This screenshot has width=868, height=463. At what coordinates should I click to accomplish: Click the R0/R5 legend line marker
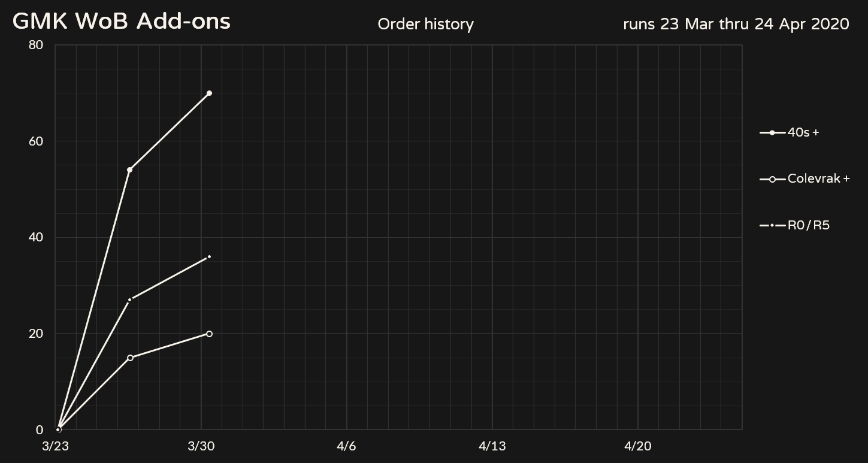[x=772, y=226]
